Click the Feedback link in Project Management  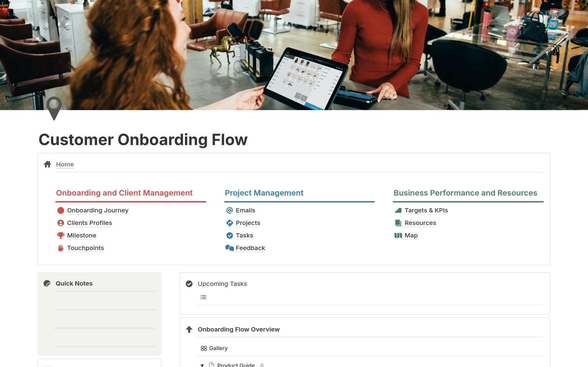250,248
